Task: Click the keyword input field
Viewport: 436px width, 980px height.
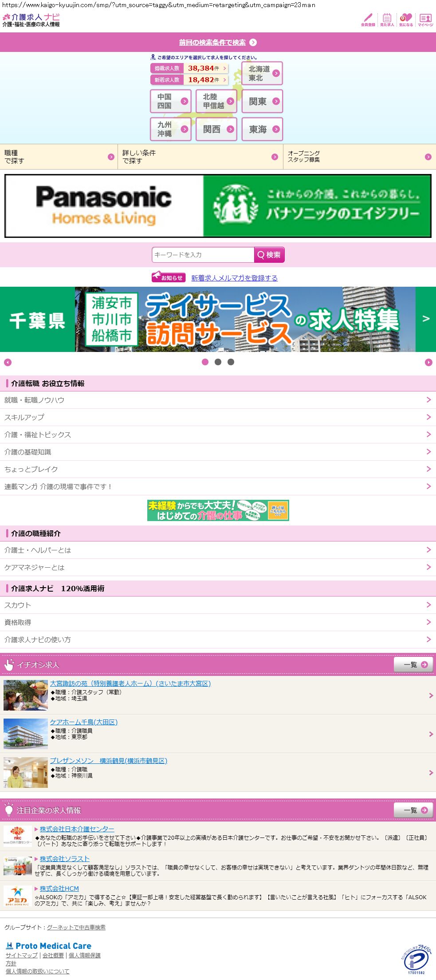Action: [x=203, y=255]
